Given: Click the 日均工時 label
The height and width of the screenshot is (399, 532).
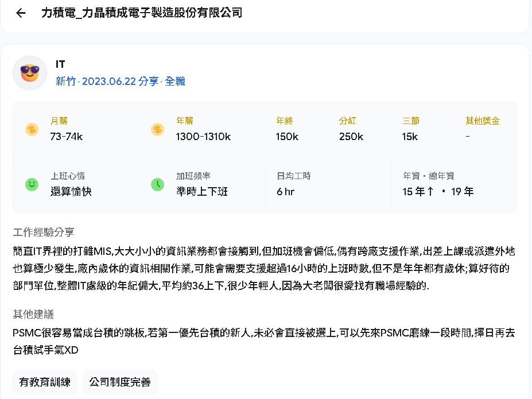Looking at the screenshot, I should tap(294, 176).
